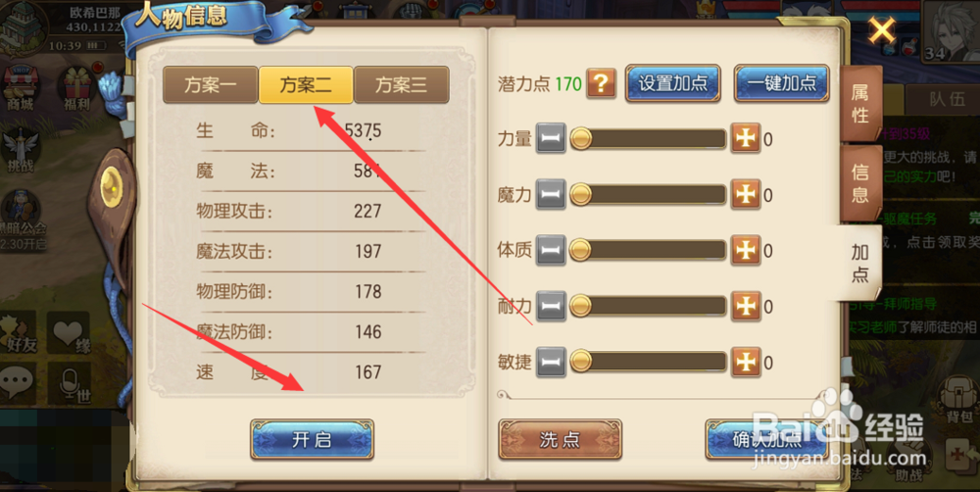Open the 福利 gift box icon
The width and height of the screenshot is (980, 492).
77,89
